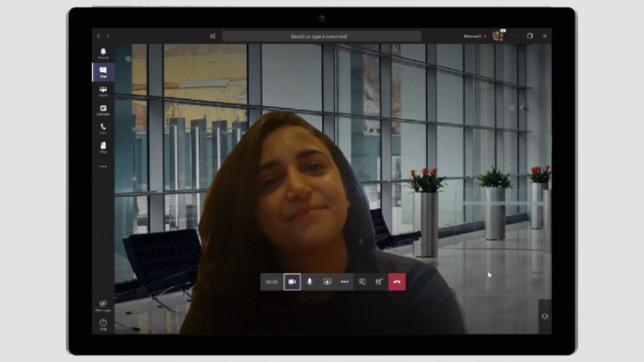This screenshot has width=644, height=362.
Task: Open More apps store icon
Action: [x=103, y=306]
